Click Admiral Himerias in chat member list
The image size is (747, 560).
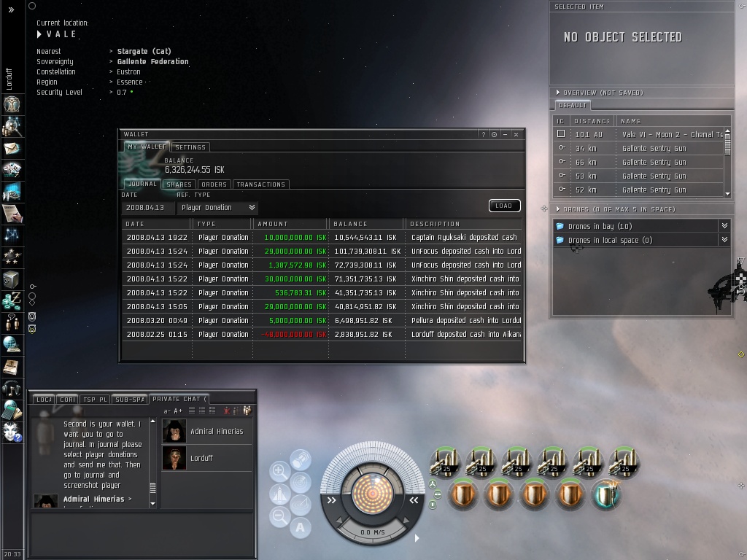[206, 431]
